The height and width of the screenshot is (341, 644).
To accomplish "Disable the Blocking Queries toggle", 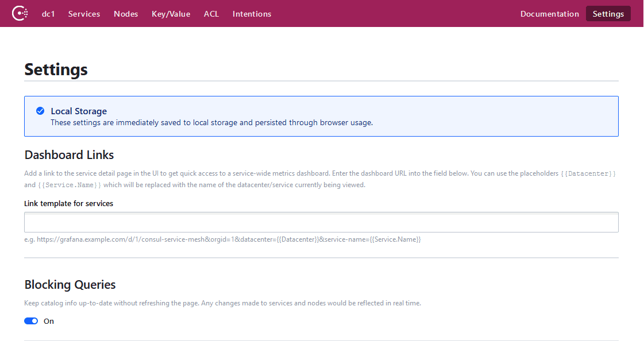I will coord(30,320).
